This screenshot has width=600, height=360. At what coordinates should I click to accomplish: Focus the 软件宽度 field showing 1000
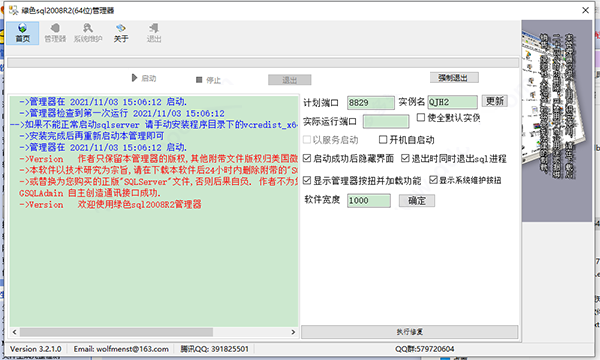point(368,200)
